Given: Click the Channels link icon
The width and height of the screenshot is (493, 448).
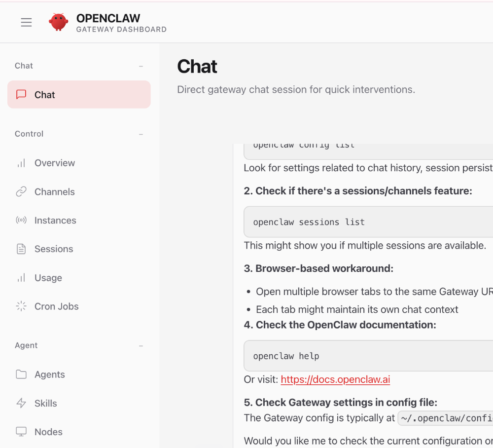Looking at the screenshot, I should click(21, 192).
